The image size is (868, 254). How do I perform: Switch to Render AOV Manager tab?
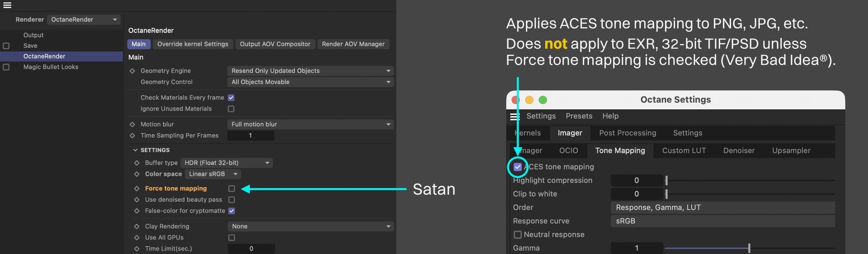[353, 44]
